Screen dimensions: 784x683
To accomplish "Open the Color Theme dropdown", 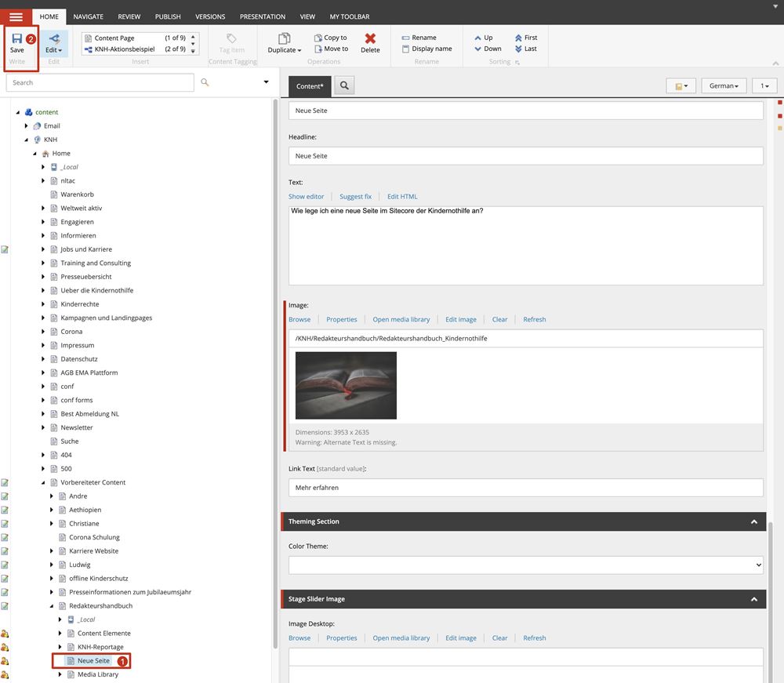I will click(x=525, y=565).
